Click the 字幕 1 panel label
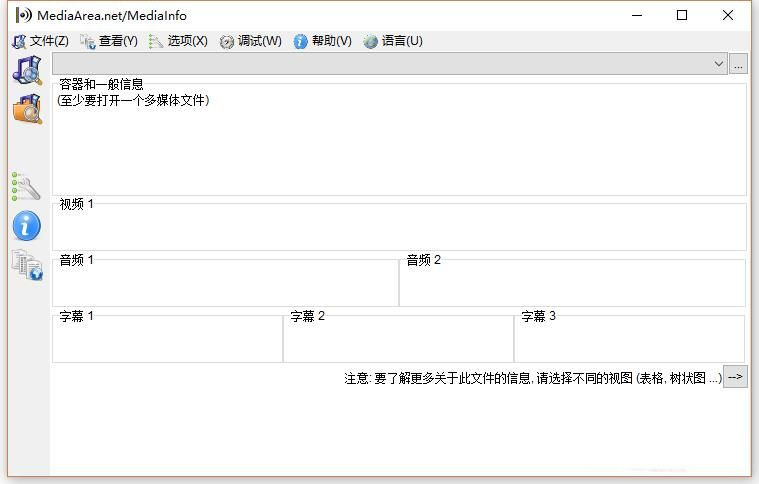Image resolution: width=759 pixels, height=484 pixels. click(76, 317)
